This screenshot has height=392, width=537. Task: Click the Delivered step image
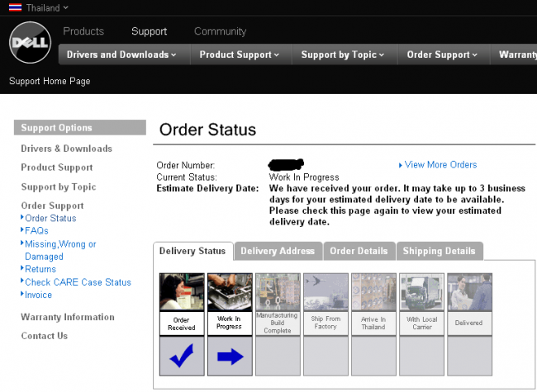pyautogui.click(x=469, y=292)
